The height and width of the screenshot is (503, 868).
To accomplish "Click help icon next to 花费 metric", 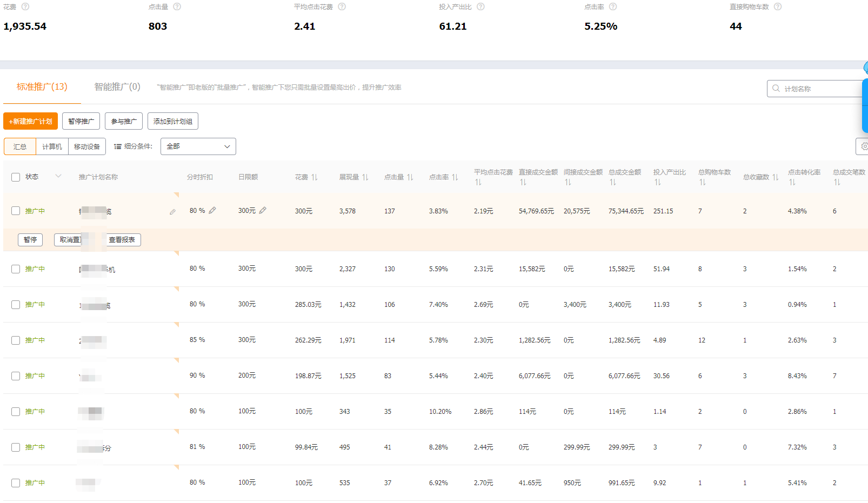I will coord(25,7).
